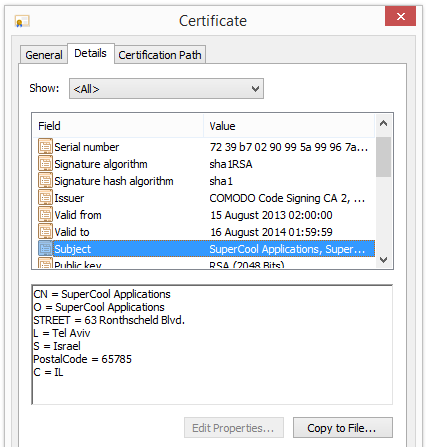Image resolution: width=426 pixels, height=447 pixels.
Task: Click the C = IL line
Action: (48, 372)
